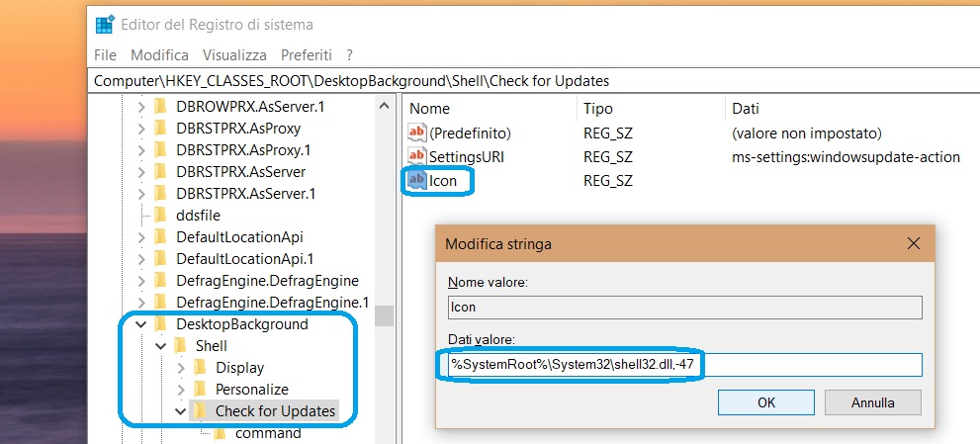Confirm the string edit with OK
Screen dimensions: 980x444
click(766, 402)
